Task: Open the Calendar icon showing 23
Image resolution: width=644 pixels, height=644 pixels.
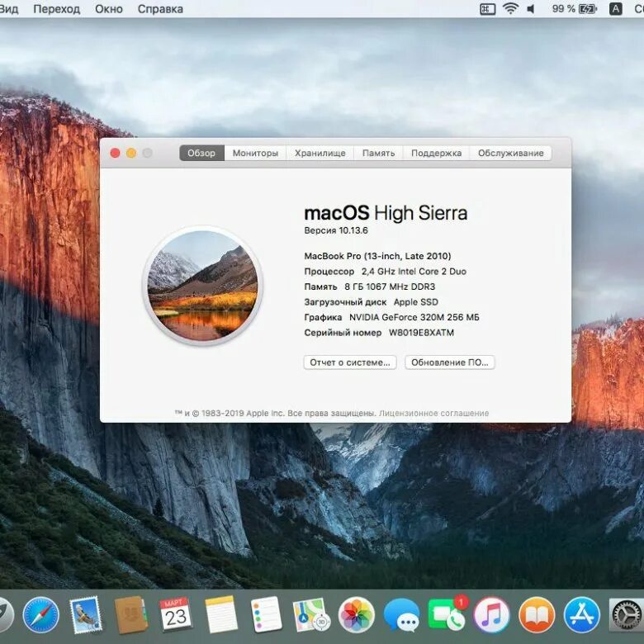Action: [176, 614]
